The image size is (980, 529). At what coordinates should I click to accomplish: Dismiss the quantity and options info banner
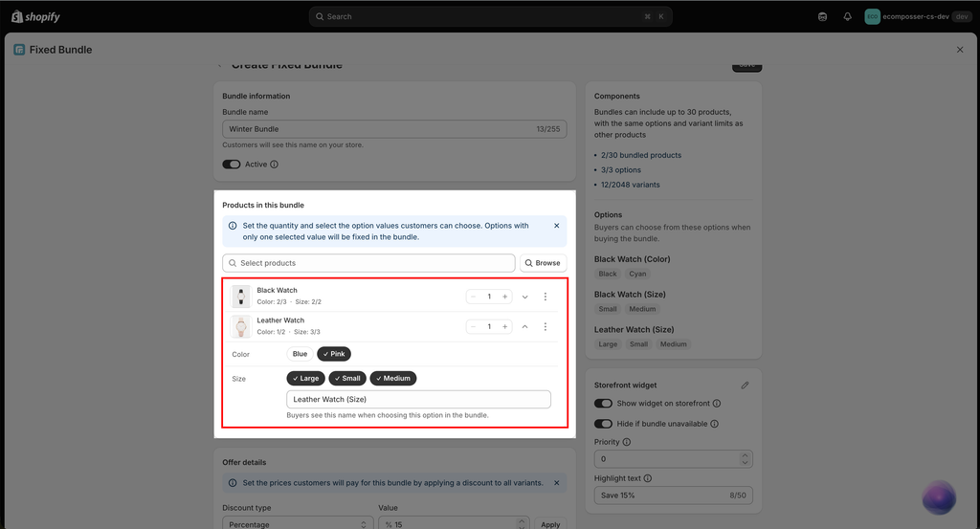point(556,226)
